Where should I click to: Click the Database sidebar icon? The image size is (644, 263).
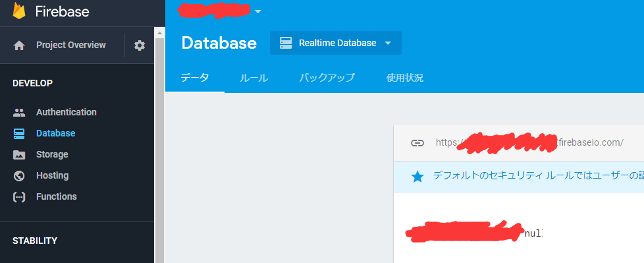point(19,134)
